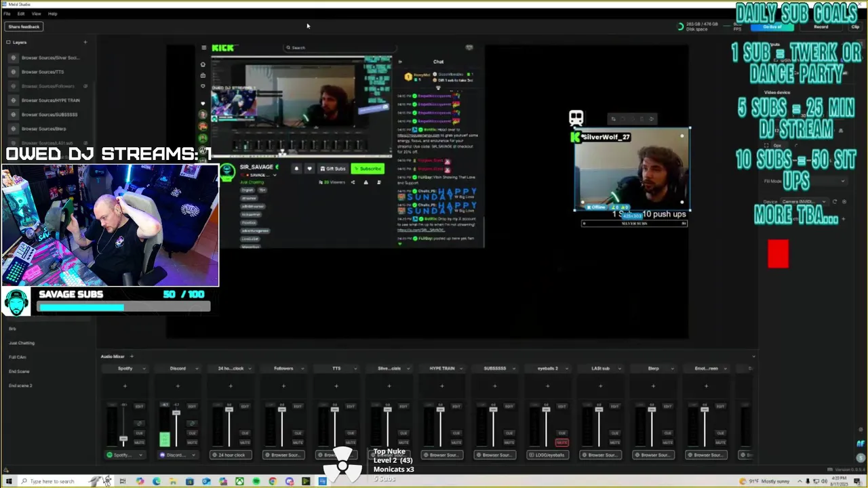
Task: Add an effect to the Blerp track
Action: 654,386
